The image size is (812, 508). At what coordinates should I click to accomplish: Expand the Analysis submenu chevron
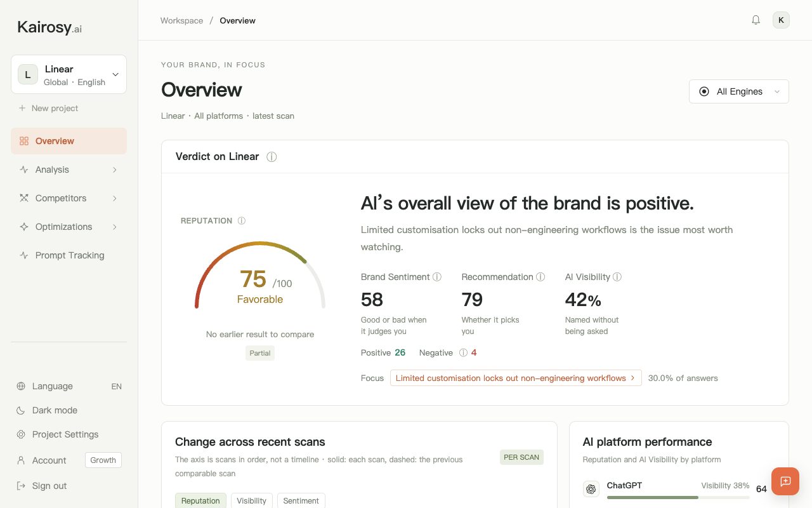coord(115,170)
